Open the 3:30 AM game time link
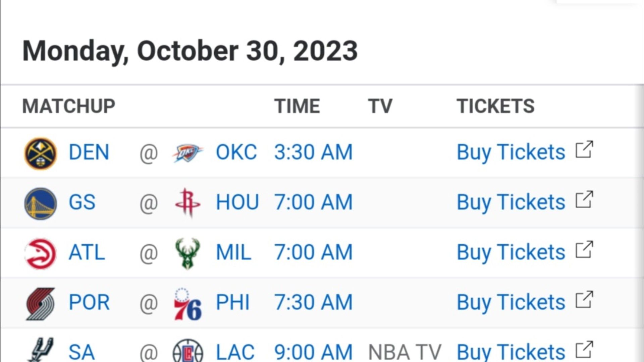The width and height of the screenshot is (644, 362). pyautogui.click(x=313, y=152)
